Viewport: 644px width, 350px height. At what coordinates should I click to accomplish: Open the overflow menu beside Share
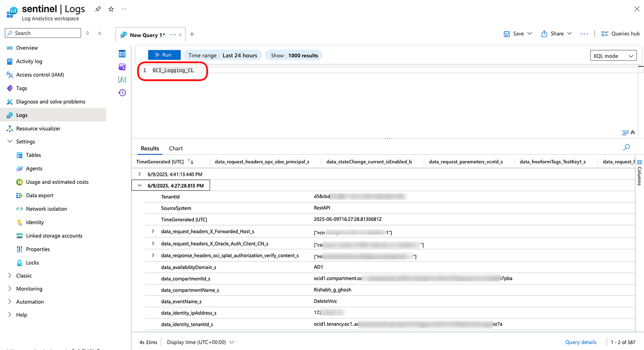(x=584, y=33)
